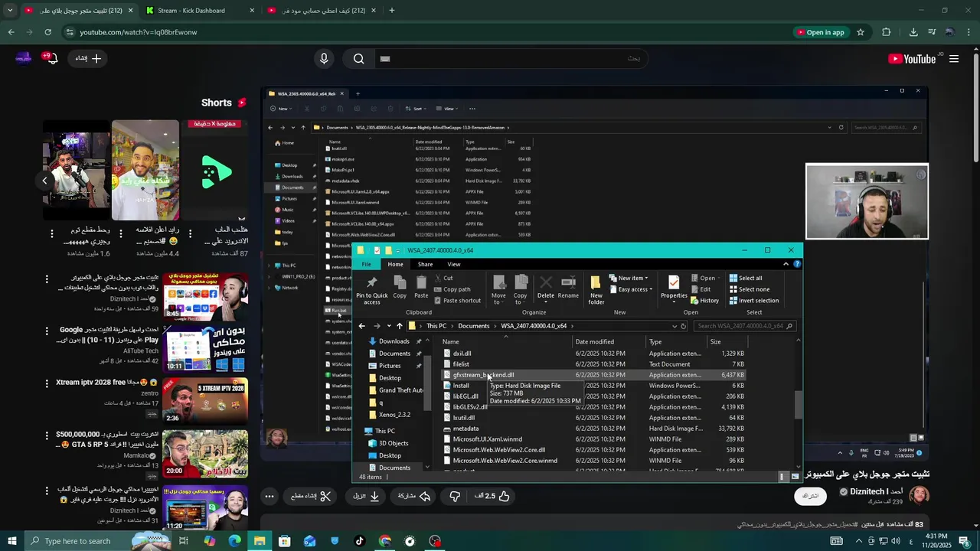This screenshot has width=980, height=551.
Task: Dislike the video with thumbs-down
Action: click(455, 496)
